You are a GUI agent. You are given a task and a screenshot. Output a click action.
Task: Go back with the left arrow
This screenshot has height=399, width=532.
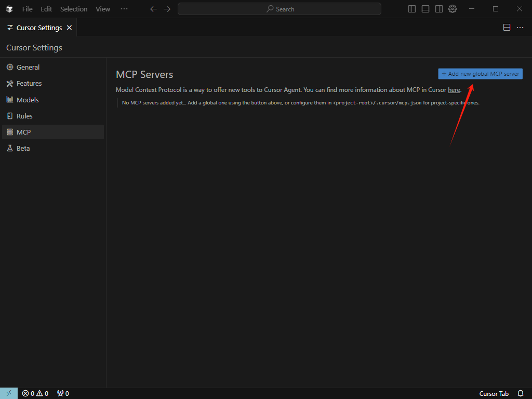(x=153, y=9)
